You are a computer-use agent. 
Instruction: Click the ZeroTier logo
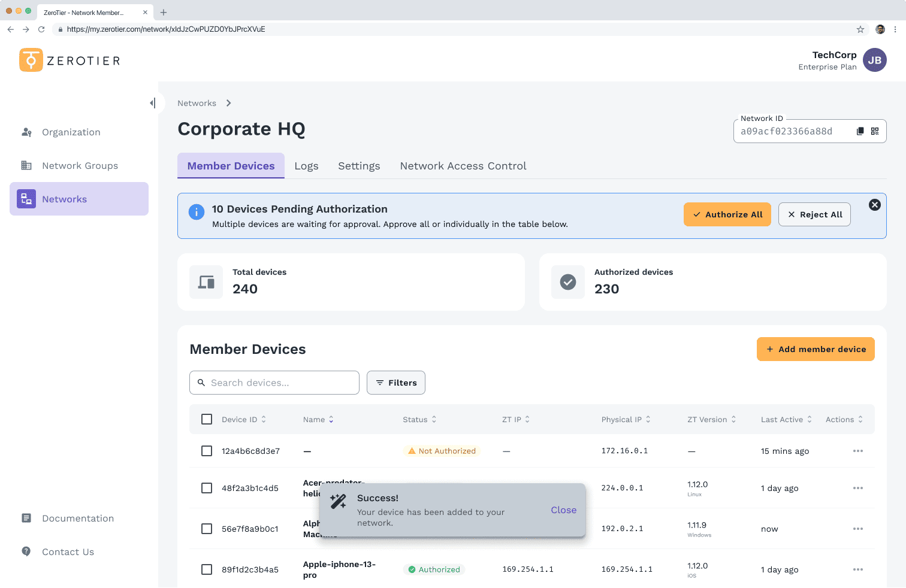(x=70, y=60)
